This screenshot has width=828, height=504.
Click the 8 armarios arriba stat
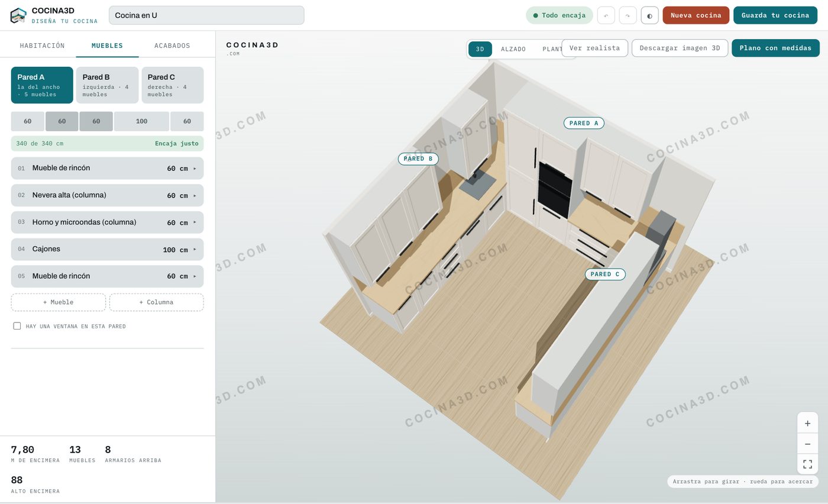[x=133, y=454]
